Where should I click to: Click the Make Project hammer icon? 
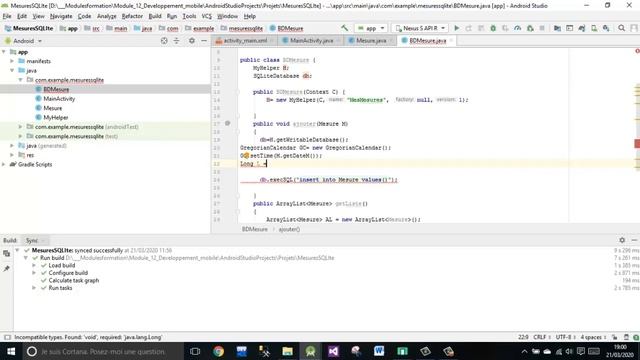345,28
